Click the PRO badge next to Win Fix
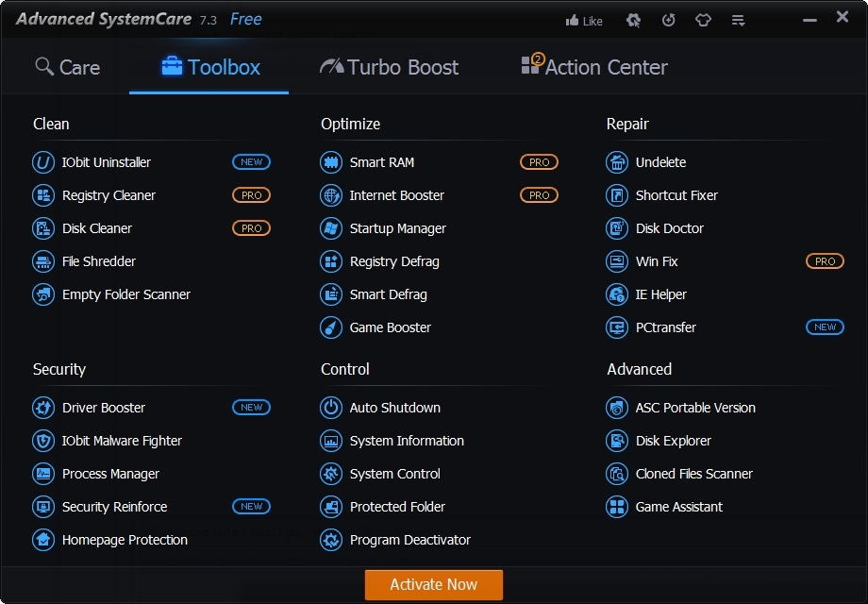The height and width of the screenshot is (604, 868). (825, 261)
